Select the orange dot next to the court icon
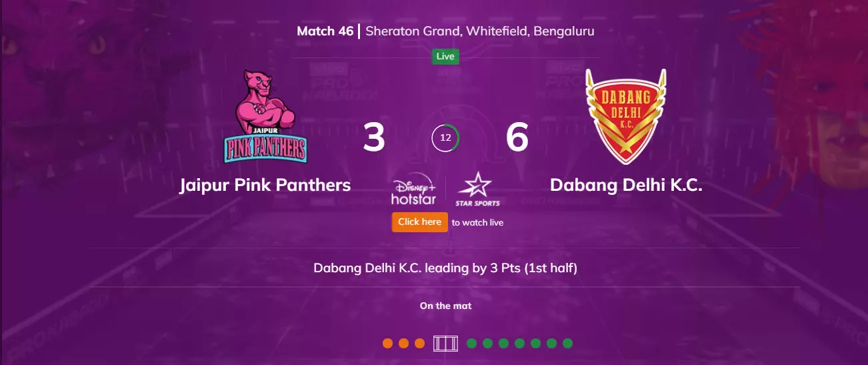Viewport: 868px width, 365px height. (419, 344)
